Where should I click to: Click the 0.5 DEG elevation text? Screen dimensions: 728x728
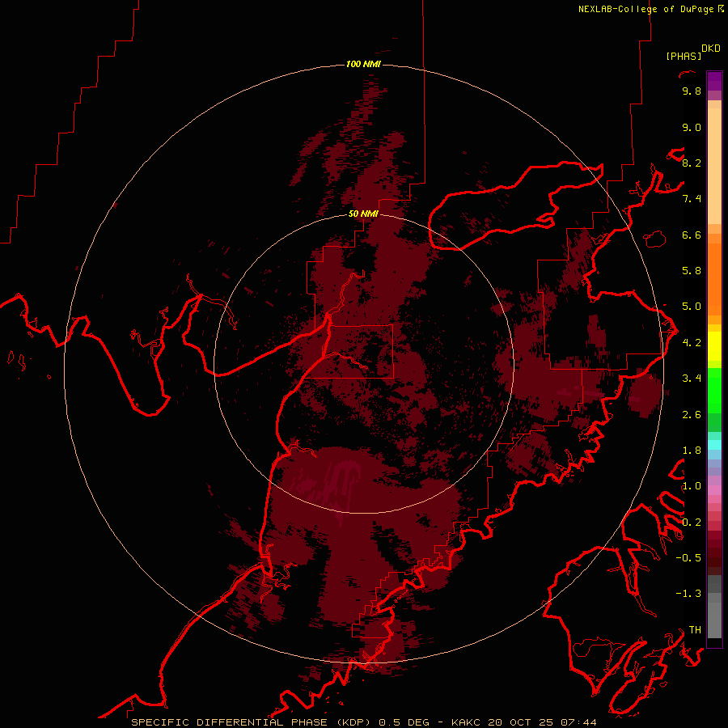coord(404,722)
